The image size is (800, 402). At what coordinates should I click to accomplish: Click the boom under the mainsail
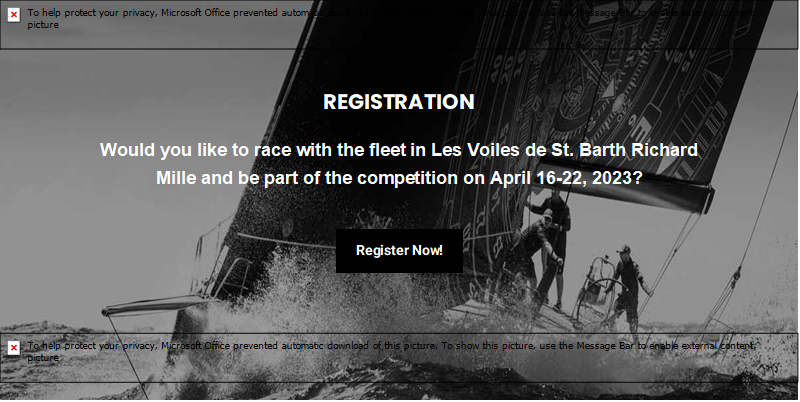627,187
